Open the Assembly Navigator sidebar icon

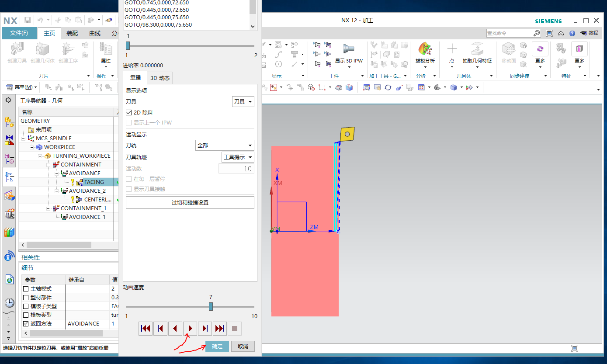click(9, 122)
